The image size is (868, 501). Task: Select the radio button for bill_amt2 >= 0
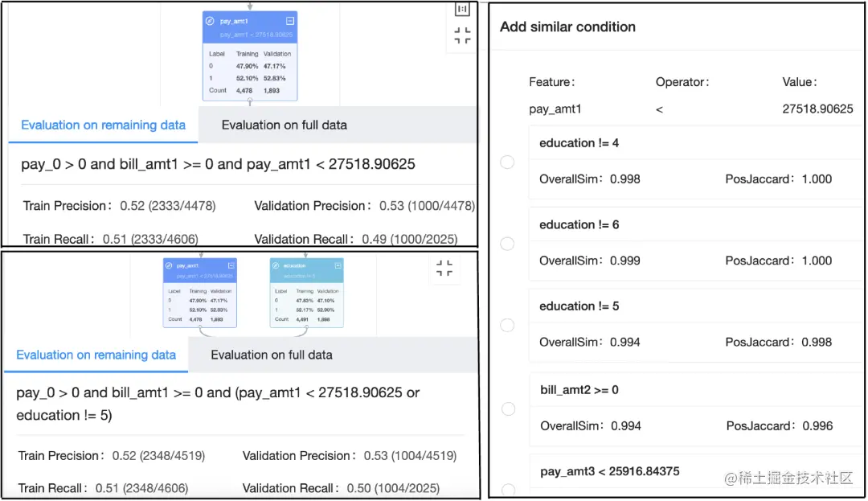coord(508,409)
